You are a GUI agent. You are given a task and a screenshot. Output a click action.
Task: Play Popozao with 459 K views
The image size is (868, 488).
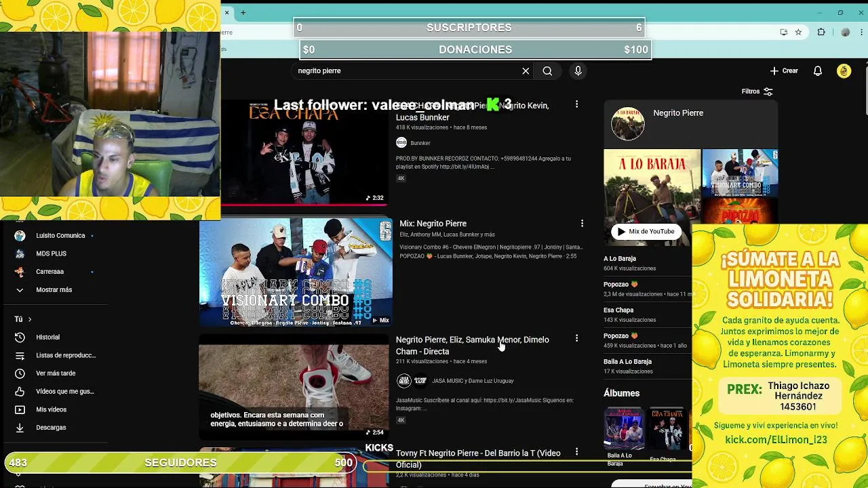(620, 336)
